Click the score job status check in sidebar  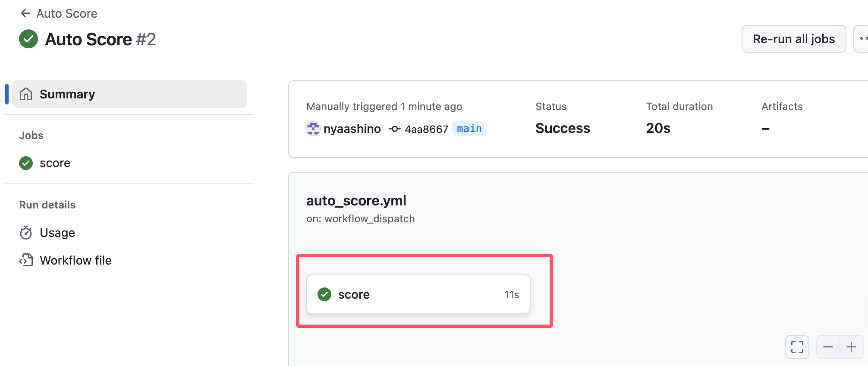26,163
